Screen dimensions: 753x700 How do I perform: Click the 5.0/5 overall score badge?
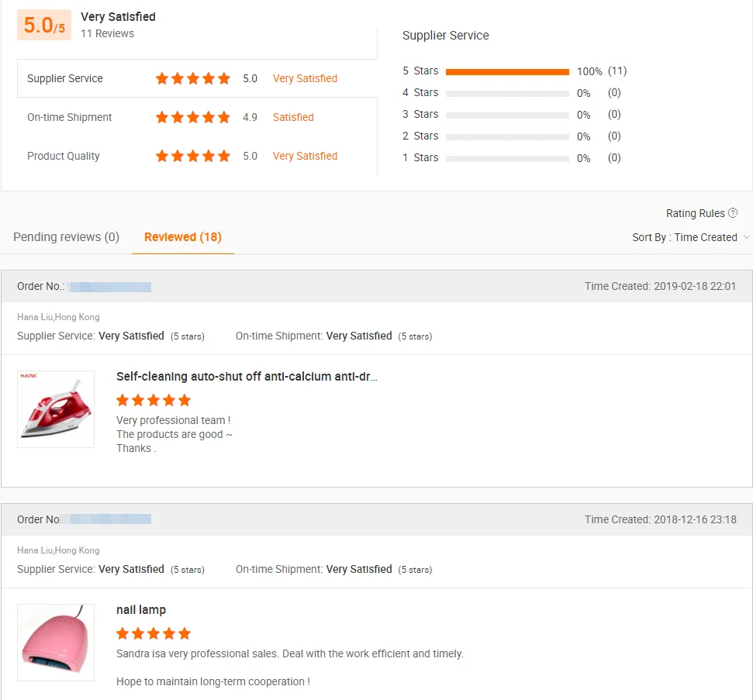[x=44, y=25]
